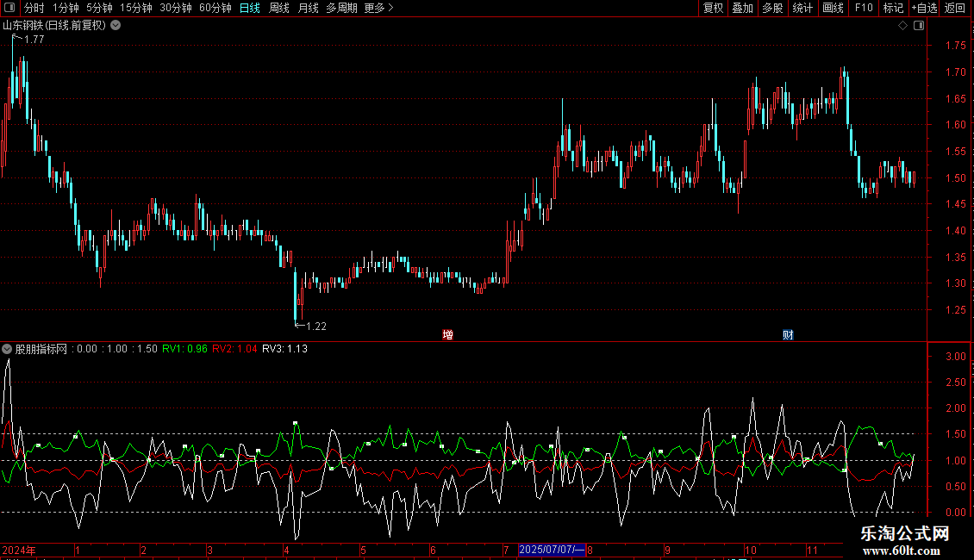This screenshot has height=560, width=974.
Task: Expand the 更多 periods menu
Action: [379, 8]
